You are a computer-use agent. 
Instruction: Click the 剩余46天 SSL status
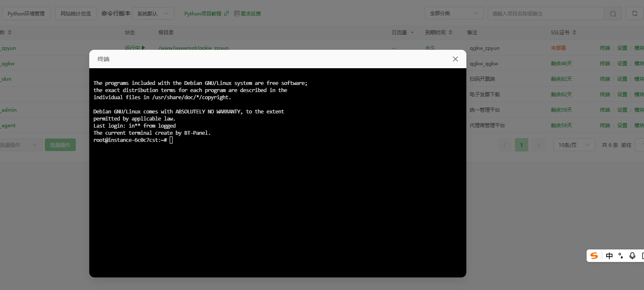(x=561, y=64)
